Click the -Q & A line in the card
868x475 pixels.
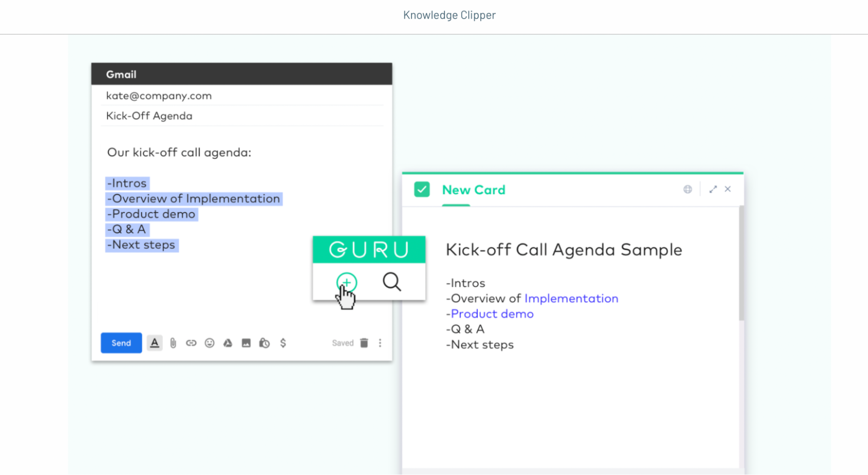(x=465, y=329)
